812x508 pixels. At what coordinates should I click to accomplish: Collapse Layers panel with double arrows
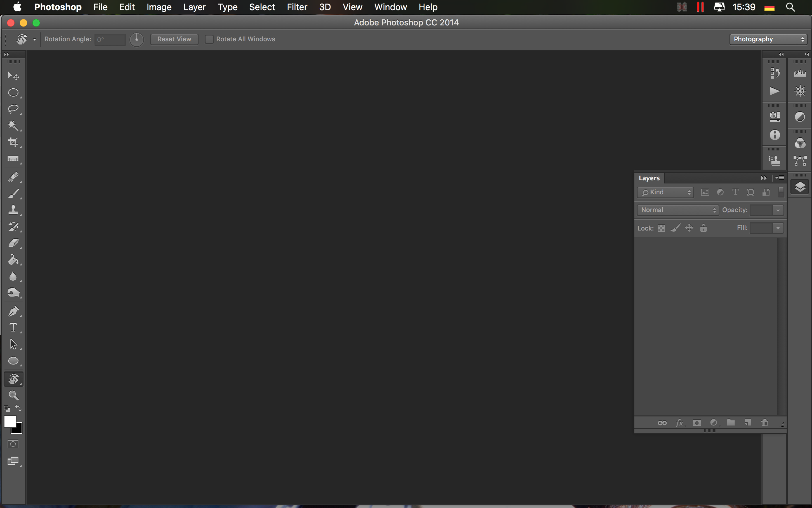point(764,178)
